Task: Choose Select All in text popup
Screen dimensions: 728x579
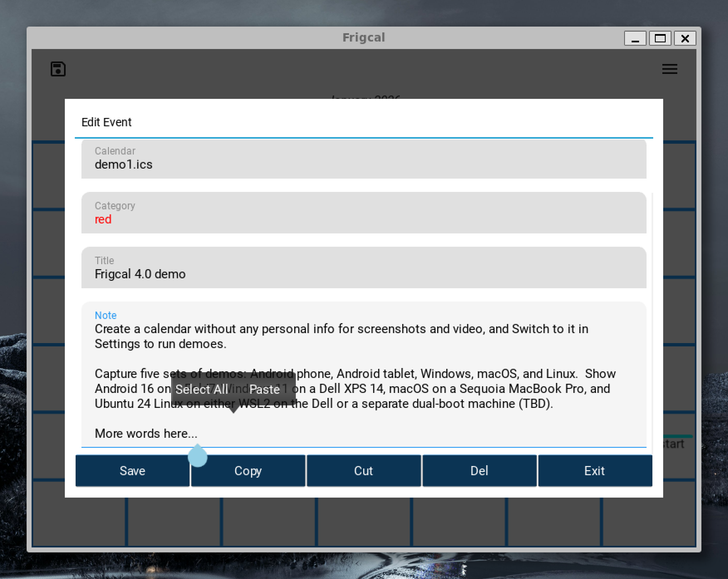Action: [202, 389]
